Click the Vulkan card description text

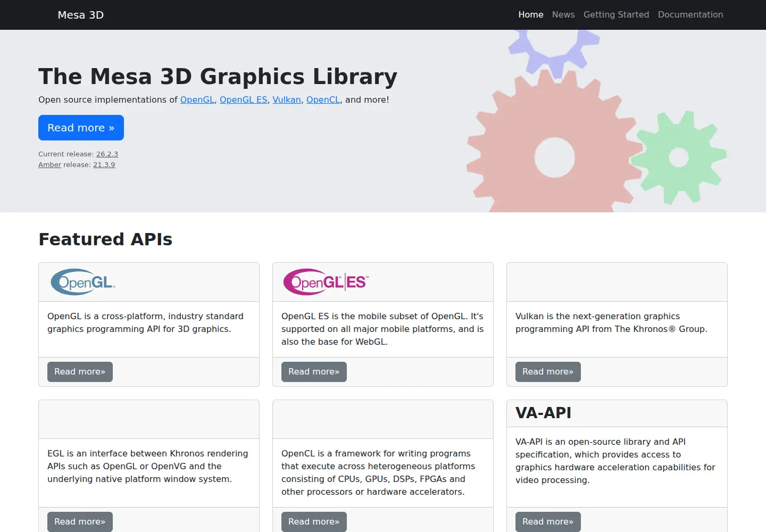611,323
